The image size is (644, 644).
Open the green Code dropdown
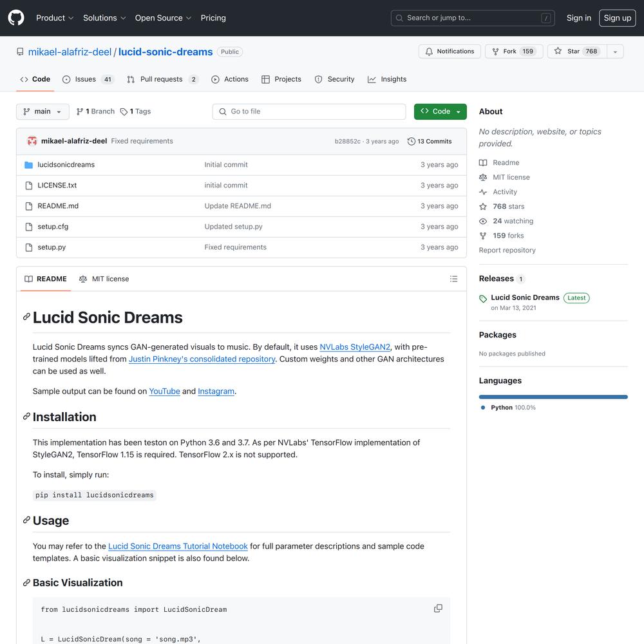coord(440,111)
